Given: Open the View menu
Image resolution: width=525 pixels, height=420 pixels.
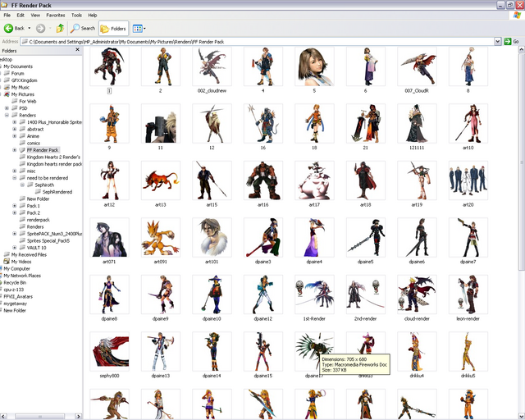Looking at the screenshot, I should (x=35, y=15).
